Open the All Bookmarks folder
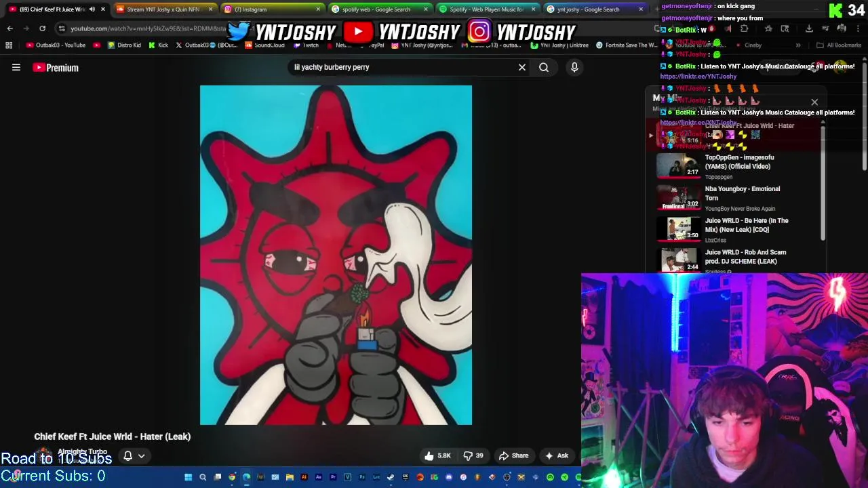The image size is (868, 488). coord(839,45)
